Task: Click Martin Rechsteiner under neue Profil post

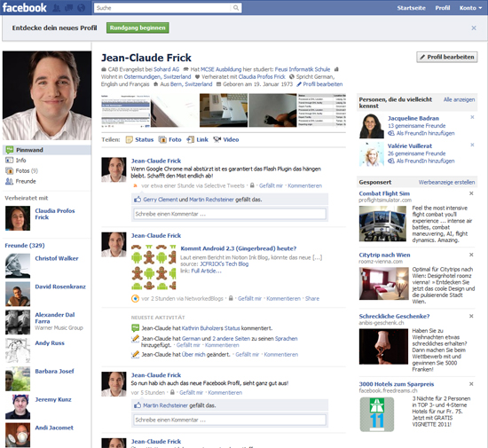Action: pos(166,405)
